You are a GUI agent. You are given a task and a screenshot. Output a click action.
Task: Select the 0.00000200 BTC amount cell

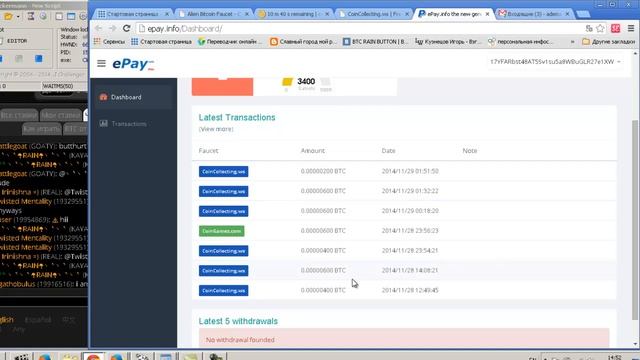(x=323, y=171)
